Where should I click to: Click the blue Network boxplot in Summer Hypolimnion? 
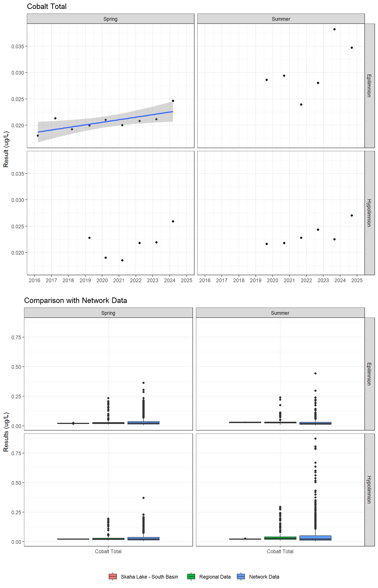pos(315,538)
